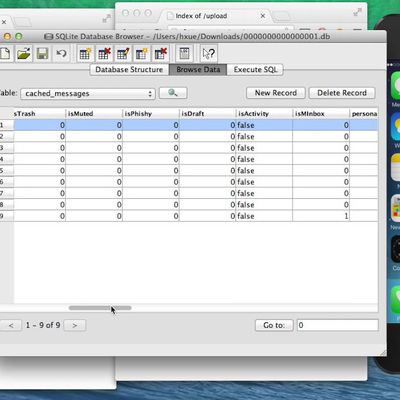Click the Go to: button
400x400 pixels.
tap(274, 325)
